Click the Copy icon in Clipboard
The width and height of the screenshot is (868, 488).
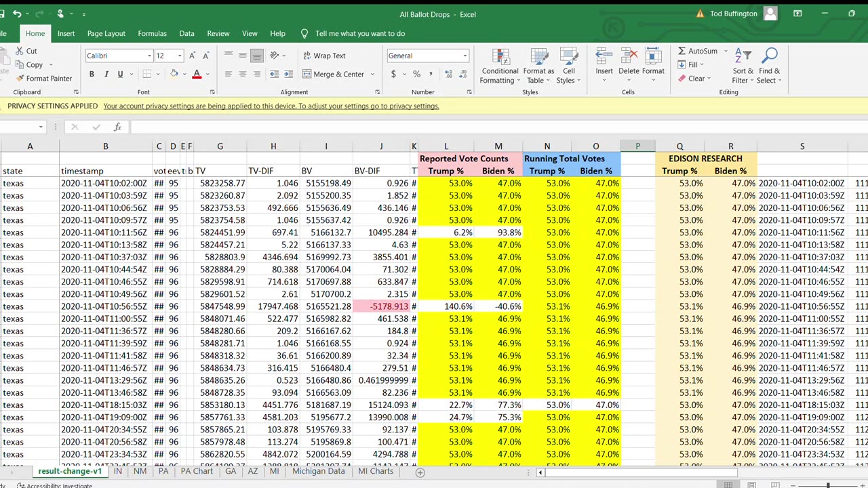pyautogui.click(x=18, y=64)
